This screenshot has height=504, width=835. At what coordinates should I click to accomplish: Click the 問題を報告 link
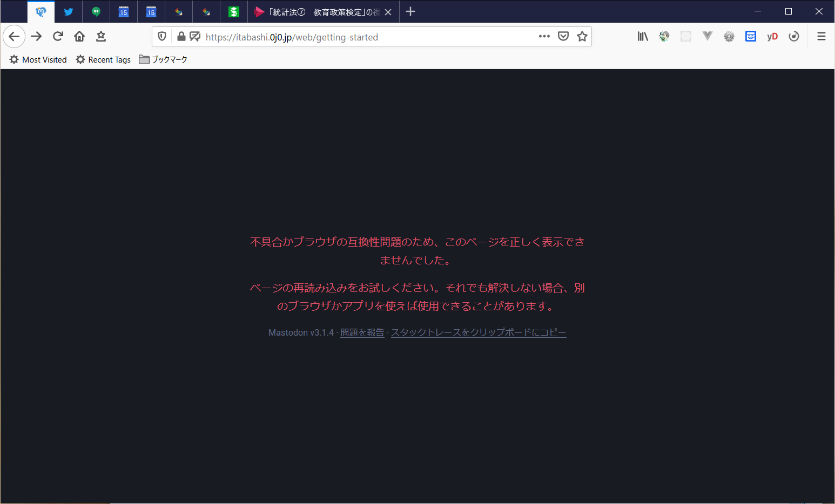362,332
